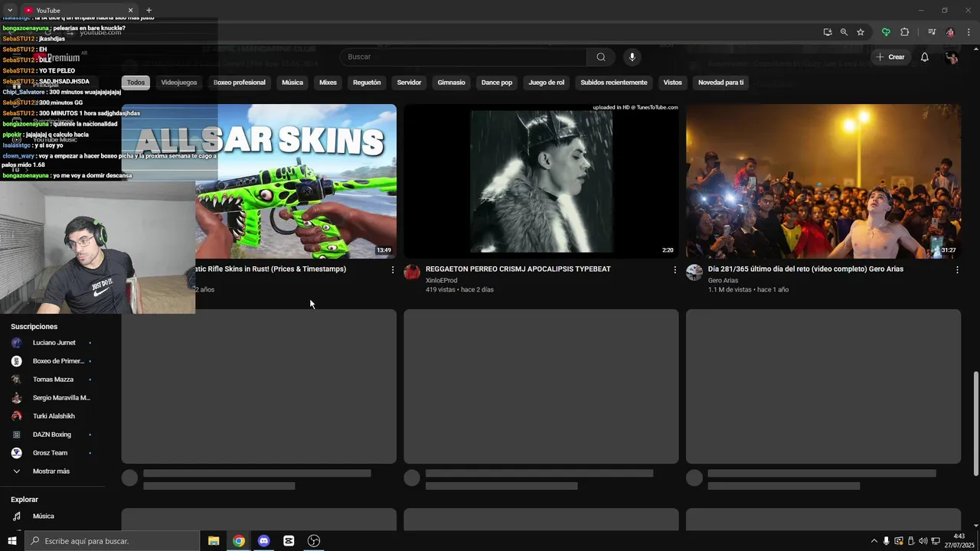This screenshot has width=980, height=551.
Task: Select the Servidor filter chip
Action: point(409,82)
